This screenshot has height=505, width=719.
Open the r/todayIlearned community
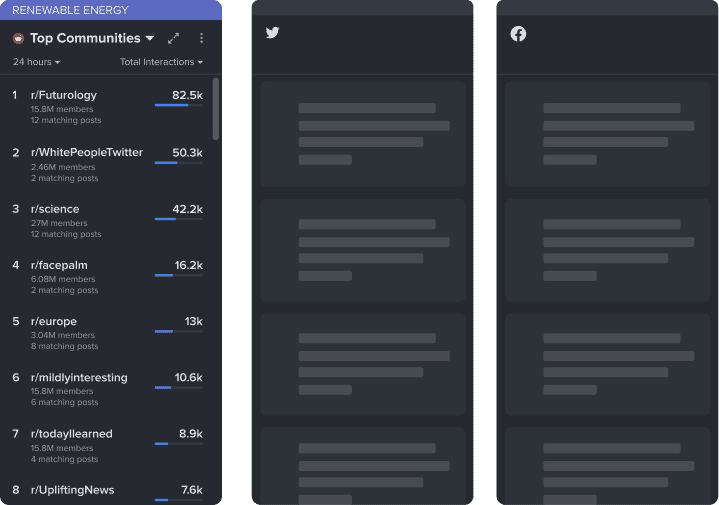(72, 433)
